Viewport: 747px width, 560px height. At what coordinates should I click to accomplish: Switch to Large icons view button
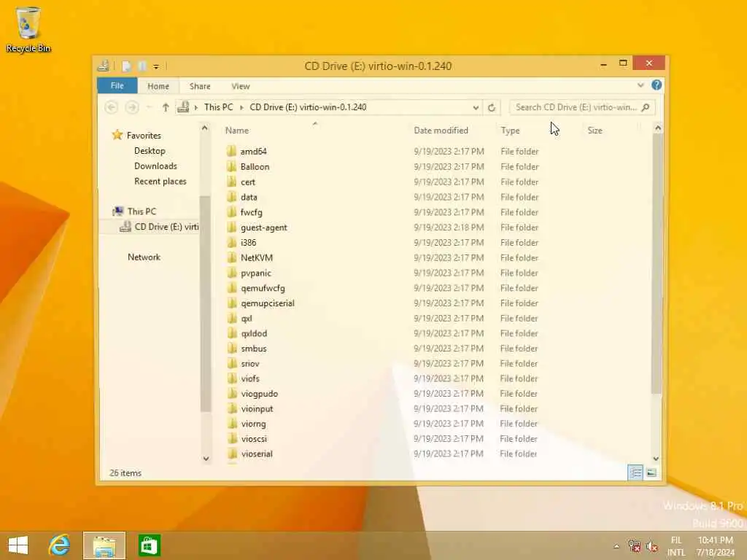[x=651, y=472]
